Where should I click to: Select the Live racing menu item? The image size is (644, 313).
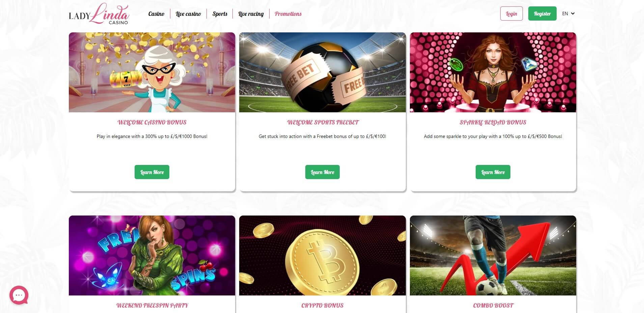[251, 14]
